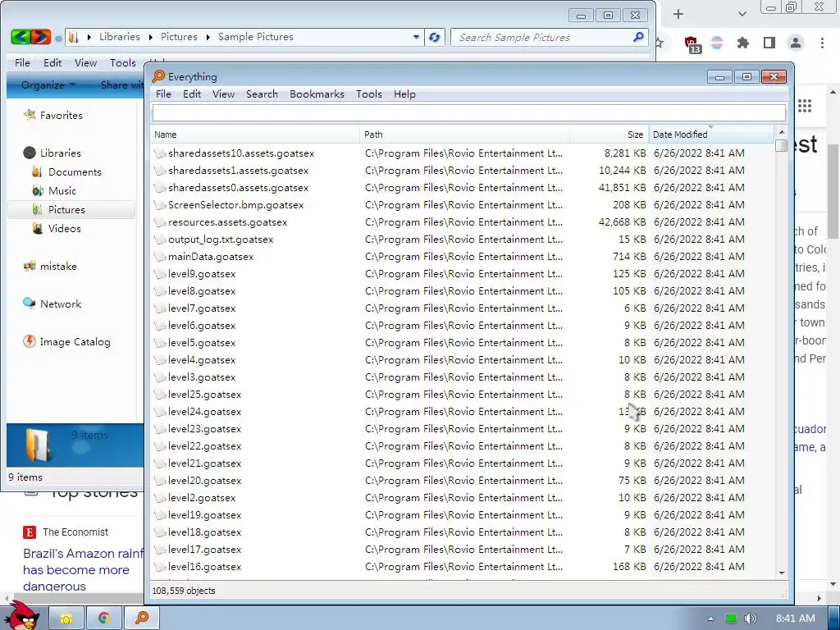Open the File menu in Everything
Screen dimensions: 840x630
click(163, 94)
